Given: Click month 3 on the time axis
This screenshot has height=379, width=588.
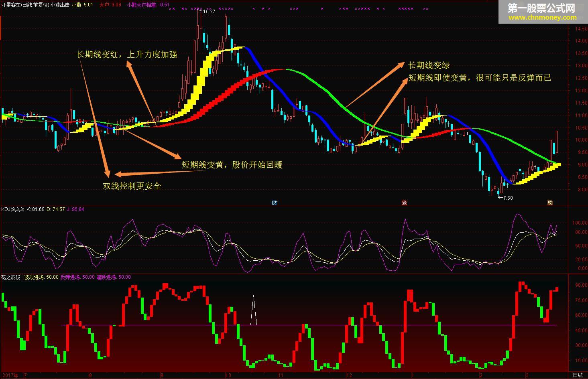Looking at the screenshot, I should click(x=528, y=375).
